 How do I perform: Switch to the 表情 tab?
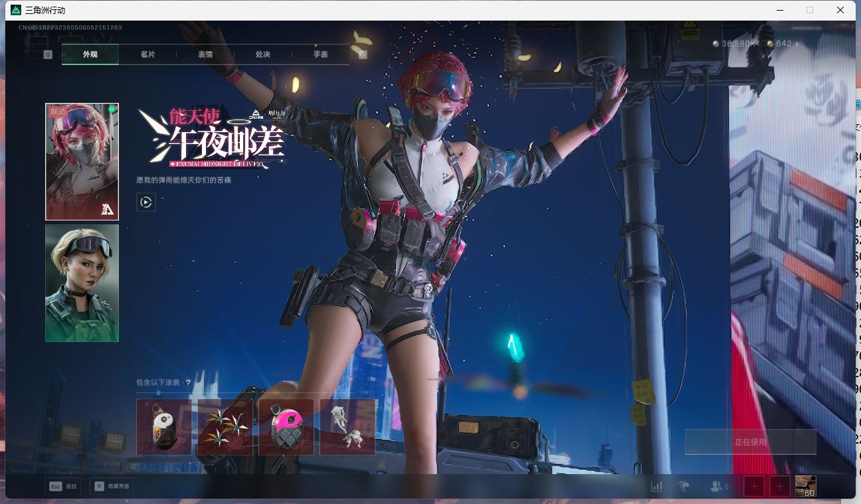click(x=205, y=54)
